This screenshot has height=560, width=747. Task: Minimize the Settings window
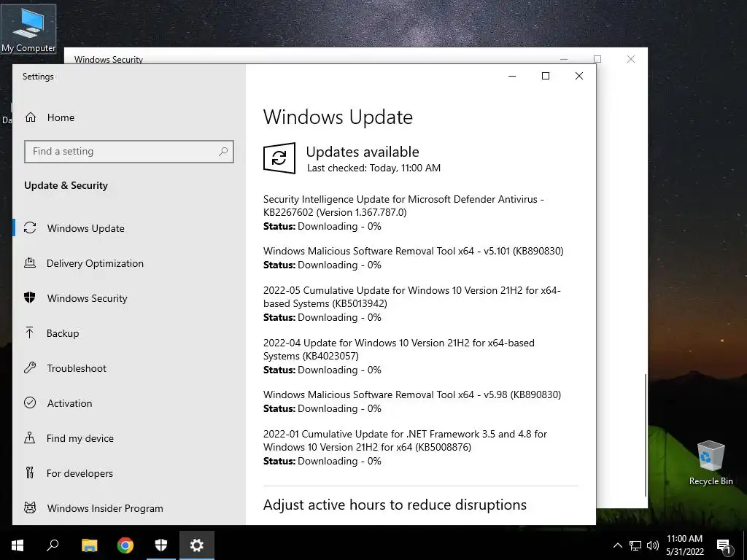click(x=512, y=76)
